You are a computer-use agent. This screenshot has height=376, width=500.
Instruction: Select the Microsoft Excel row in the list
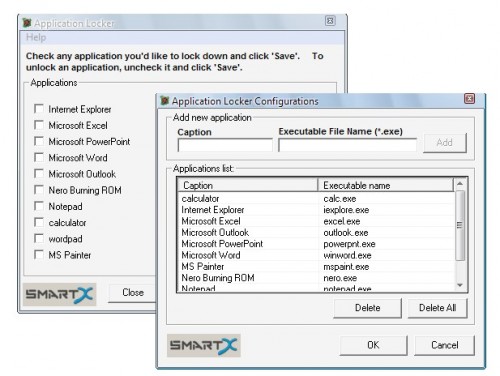(316, 221)
